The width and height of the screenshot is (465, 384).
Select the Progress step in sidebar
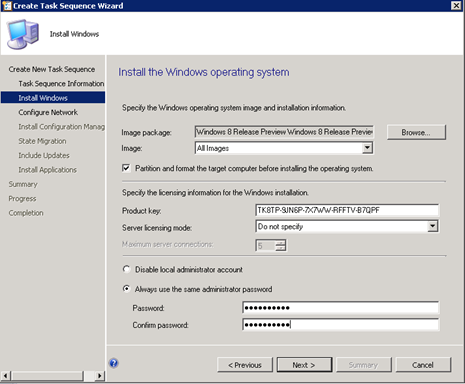tap(22, 198)
